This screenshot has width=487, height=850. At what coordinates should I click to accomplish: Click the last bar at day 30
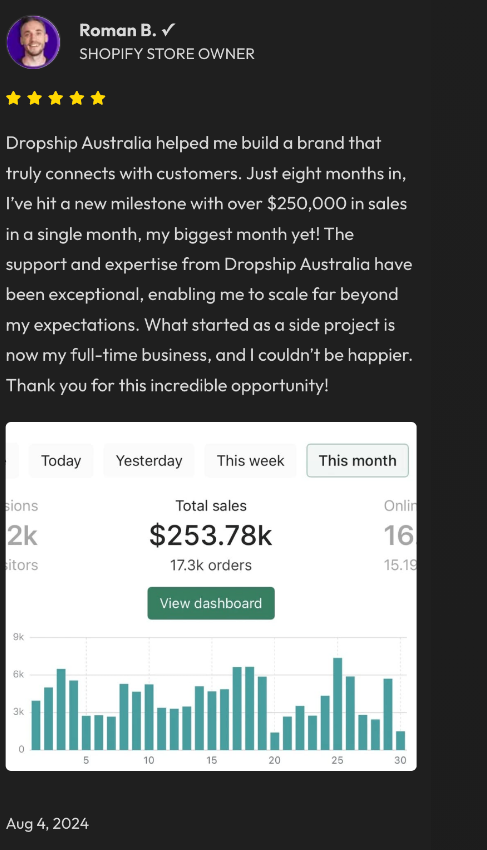400,741
